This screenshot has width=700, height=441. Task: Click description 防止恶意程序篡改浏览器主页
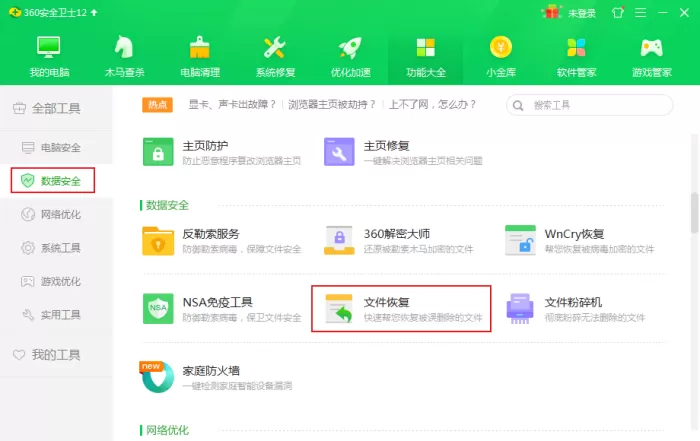(242, 161)
